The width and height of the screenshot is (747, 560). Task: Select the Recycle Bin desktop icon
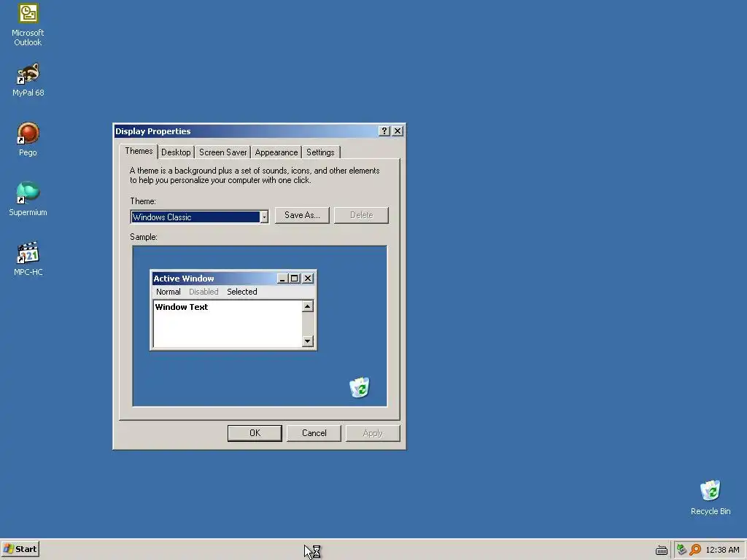point(711,497)
